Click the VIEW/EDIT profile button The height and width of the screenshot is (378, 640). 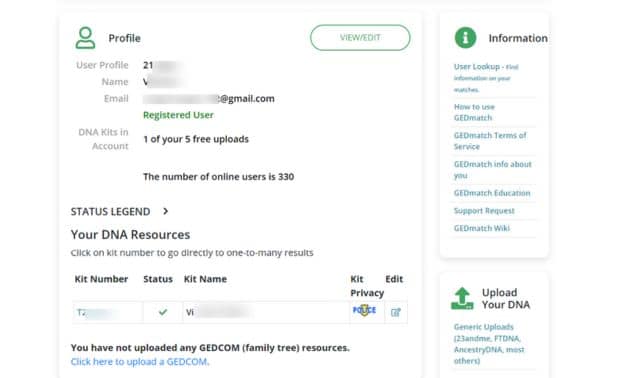tap(360, 38)
